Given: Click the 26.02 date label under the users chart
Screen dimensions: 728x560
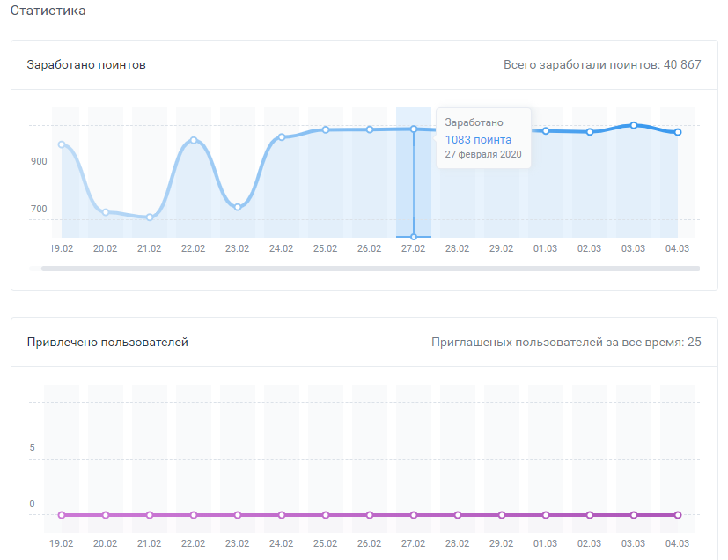Looking at the screenshot, I should coord(369,543).
